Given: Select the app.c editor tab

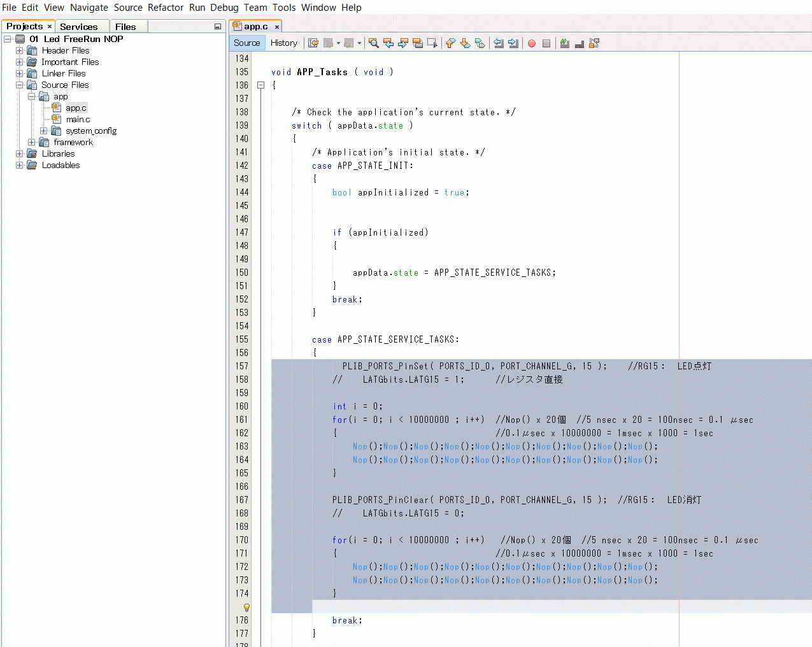Looking at the screenshot, I should (x=255, y=26).
